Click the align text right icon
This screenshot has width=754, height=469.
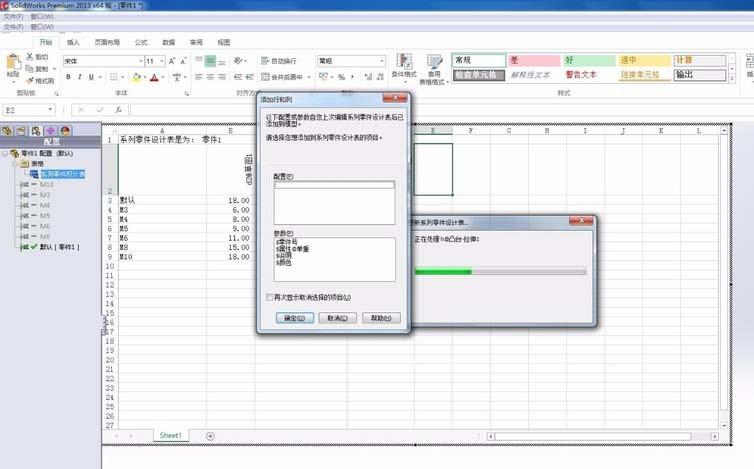[x=222, y=76]
